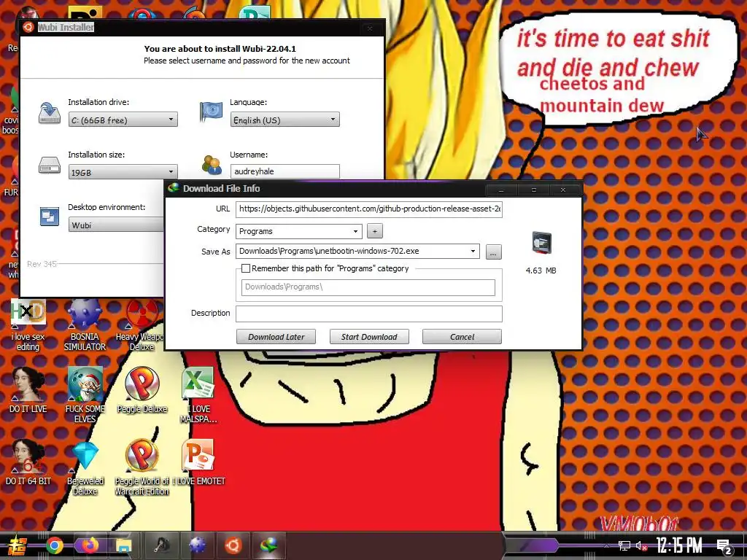The width and height of the screenshot is (747, 560).
Task: Open the taskbar app left of the mine icon
Action: tap(162, 545)
